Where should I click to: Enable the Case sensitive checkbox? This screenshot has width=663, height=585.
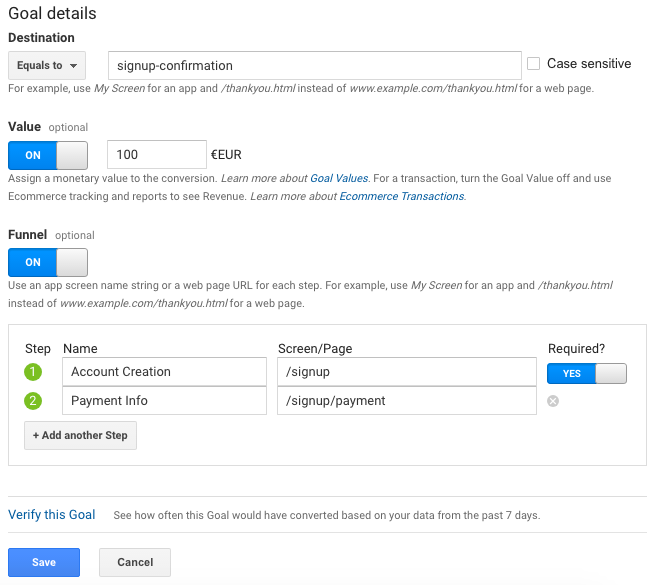tap(535, 64)
